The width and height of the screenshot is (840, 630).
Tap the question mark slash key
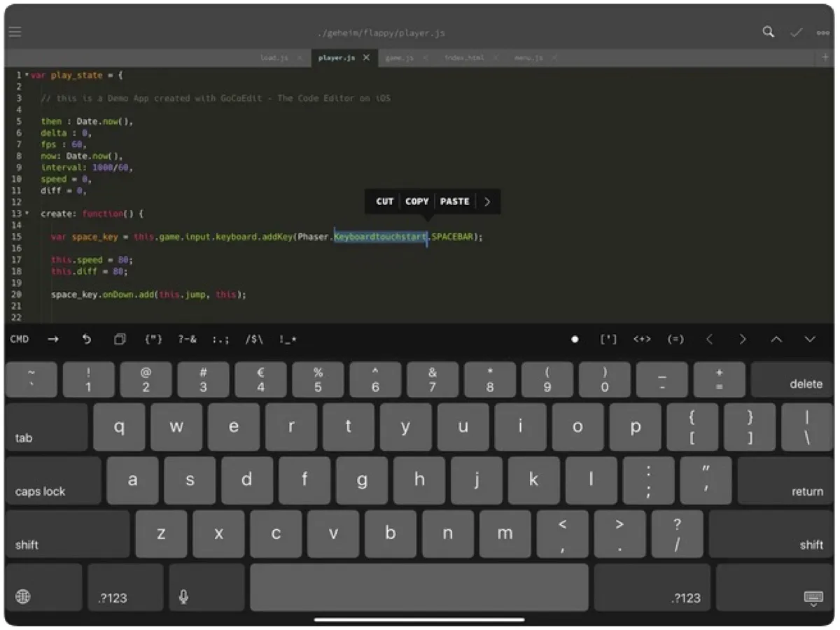click(677, 534)
